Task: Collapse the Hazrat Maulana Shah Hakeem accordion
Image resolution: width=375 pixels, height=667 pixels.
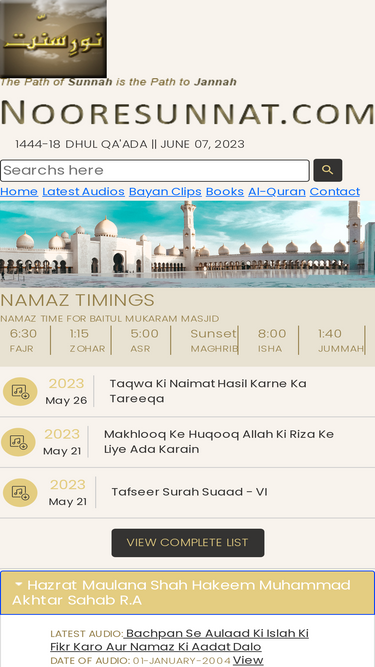Action: pyautogui.click(x=188, y=593)
